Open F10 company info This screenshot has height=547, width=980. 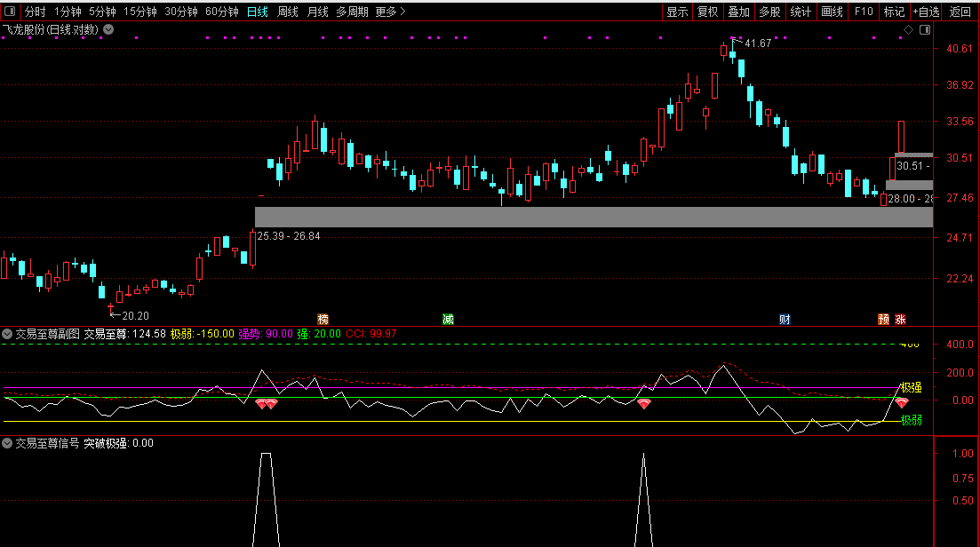click(x=863, y=12)
